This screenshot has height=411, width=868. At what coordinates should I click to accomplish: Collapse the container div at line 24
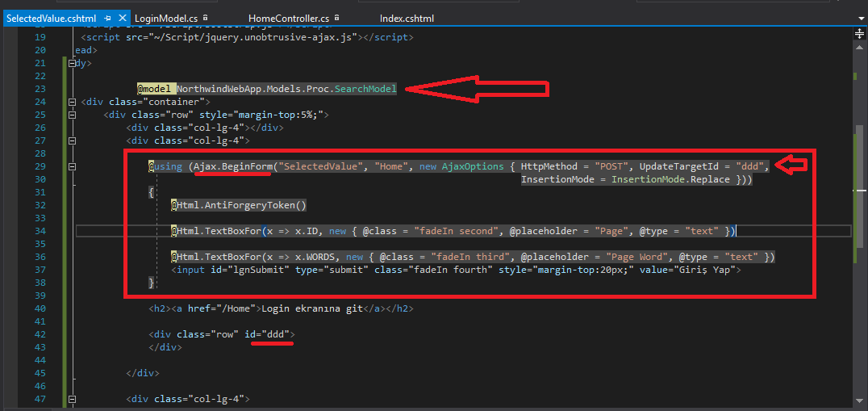(73, 102)
